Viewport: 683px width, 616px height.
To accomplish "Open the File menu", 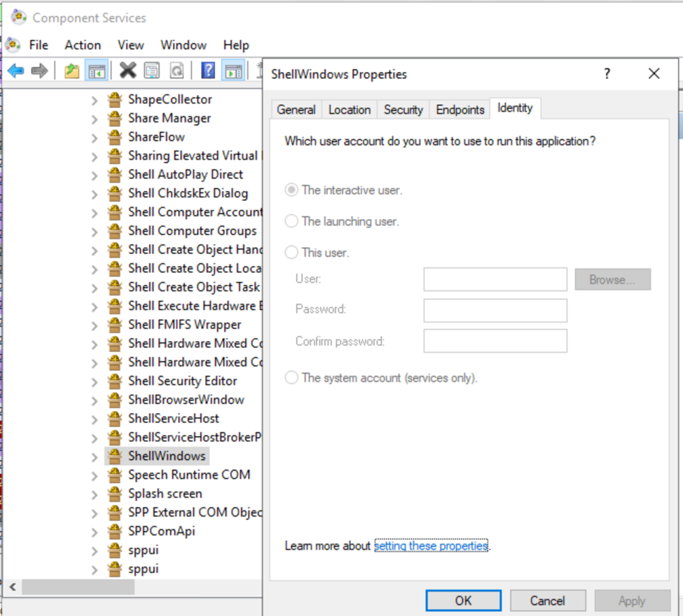I will [x=39, y=45].
